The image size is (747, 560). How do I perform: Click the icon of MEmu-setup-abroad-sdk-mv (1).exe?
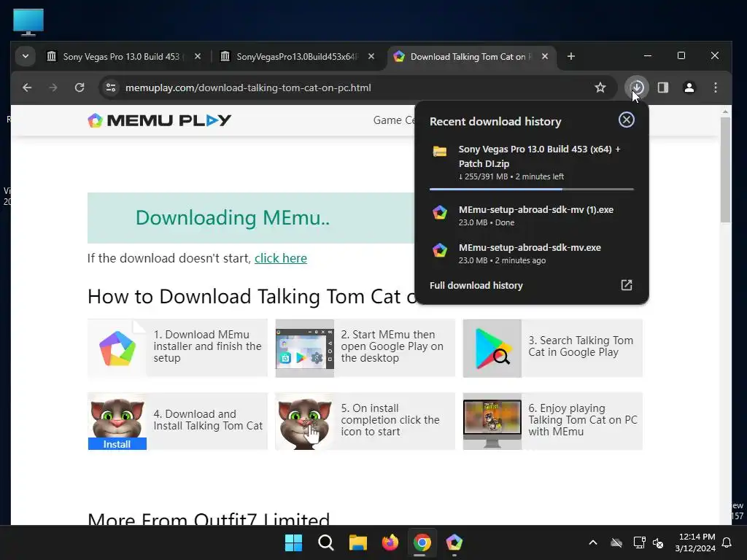[440, 212]
